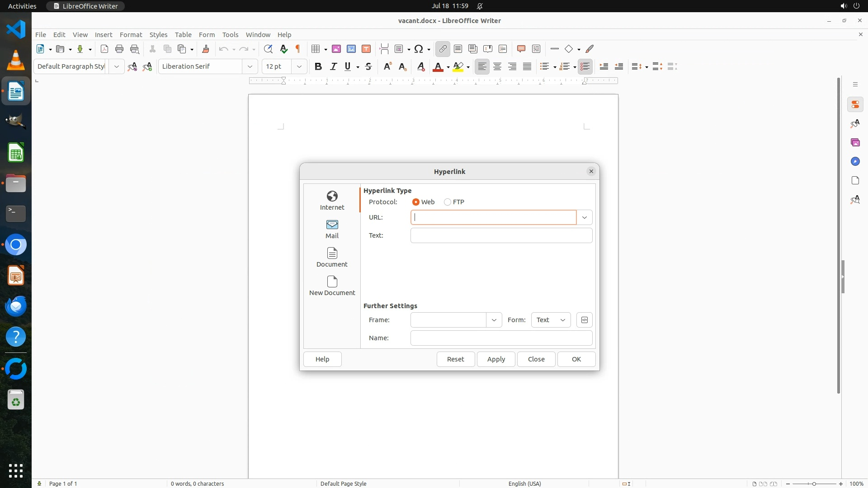Click the Reset button in dialog
This screenshot has height=488, width=868.
(x=455, y=359)
